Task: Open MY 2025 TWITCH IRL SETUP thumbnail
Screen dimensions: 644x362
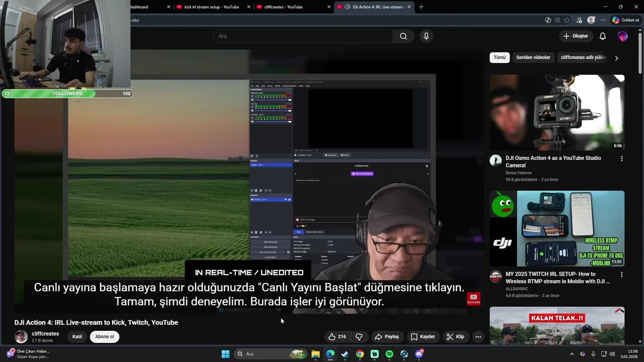Action: (x=557, y=229)
